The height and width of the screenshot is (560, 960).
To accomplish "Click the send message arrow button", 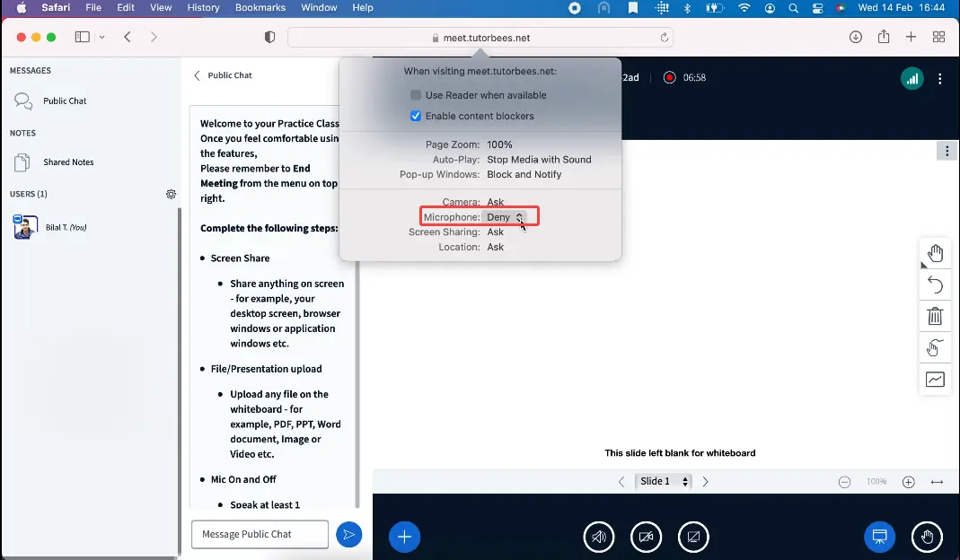I will 348,535.
